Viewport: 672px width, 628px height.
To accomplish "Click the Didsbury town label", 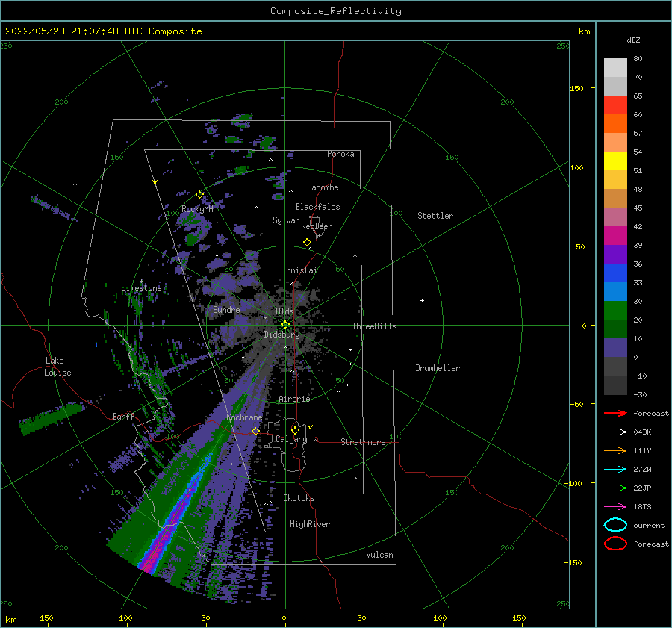I will (x=281, y=335).
